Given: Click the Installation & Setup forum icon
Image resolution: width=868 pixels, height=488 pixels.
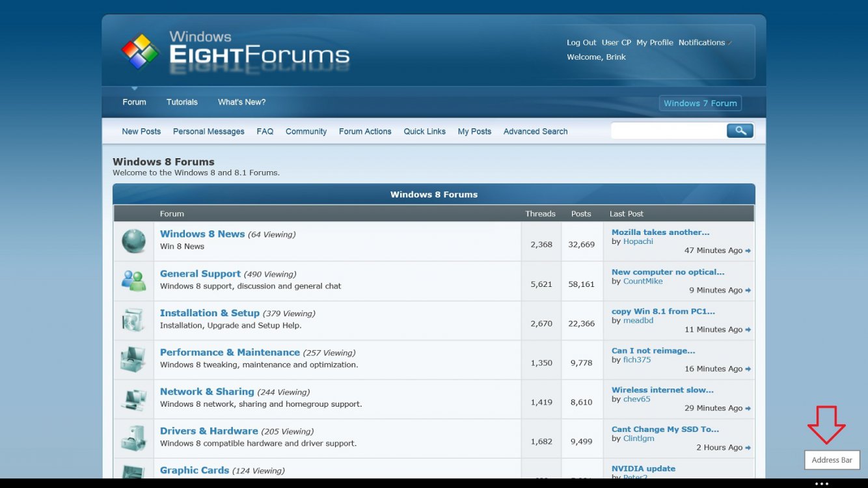Looking at the screenshot, I should 133,320.
